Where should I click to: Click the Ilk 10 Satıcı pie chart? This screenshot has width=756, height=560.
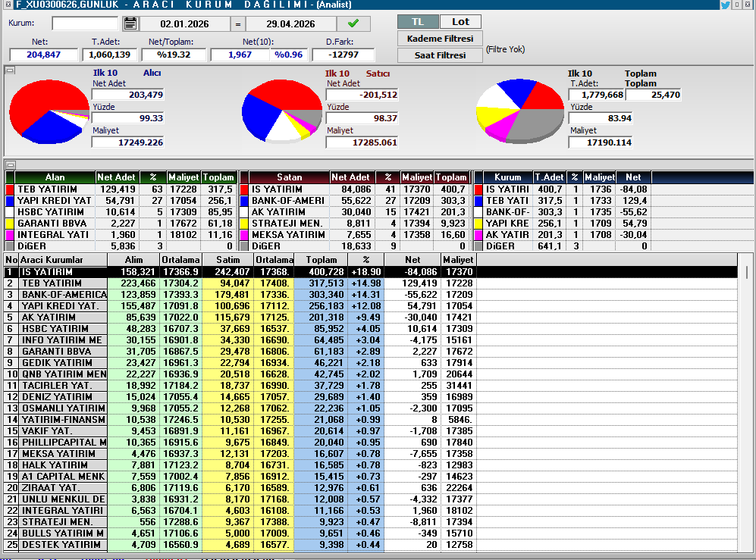point(281,111)
